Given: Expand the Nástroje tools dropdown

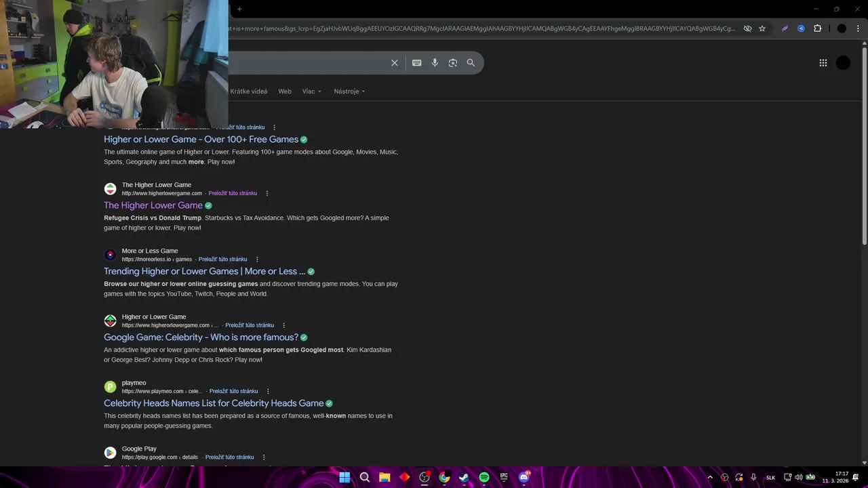Looking at the screenshot, I should 349,91.
